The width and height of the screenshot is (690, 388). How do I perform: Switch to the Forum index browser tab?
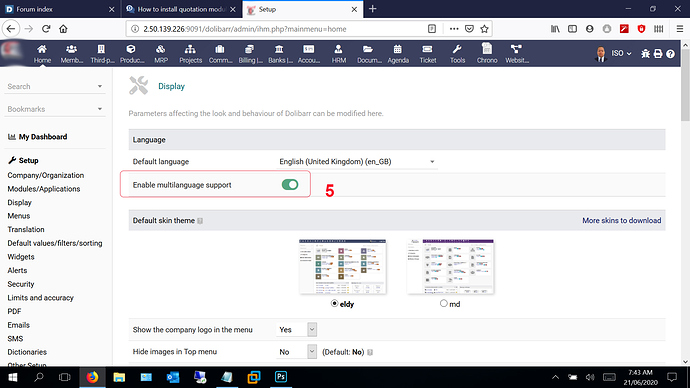[x=59, y=9]
